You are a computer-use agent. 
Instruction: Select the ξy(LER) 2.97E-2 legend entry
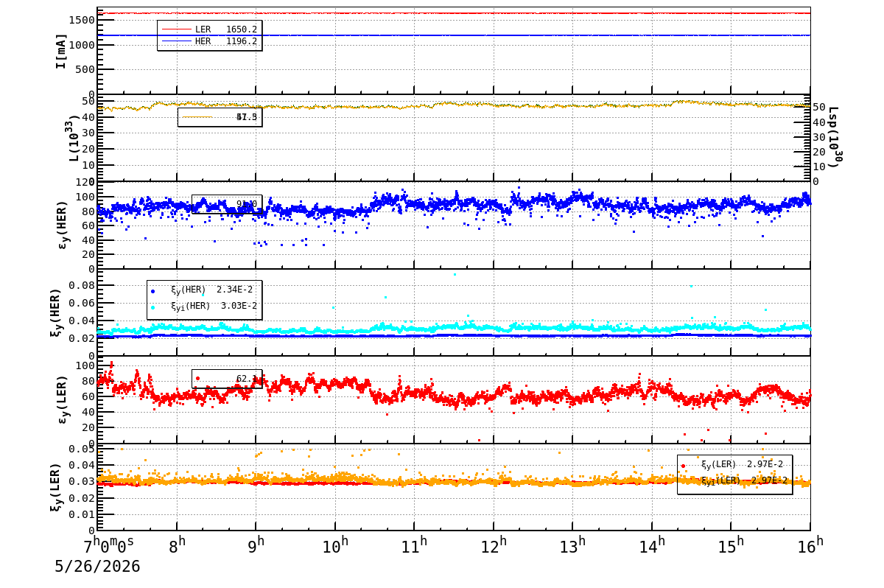point(734,465)
